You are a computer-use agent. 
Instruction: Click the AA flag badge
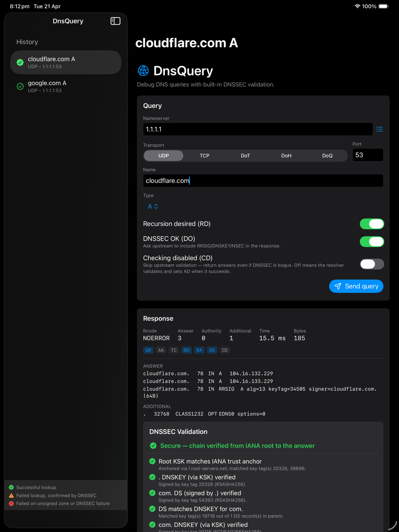[x=161, y=350]
